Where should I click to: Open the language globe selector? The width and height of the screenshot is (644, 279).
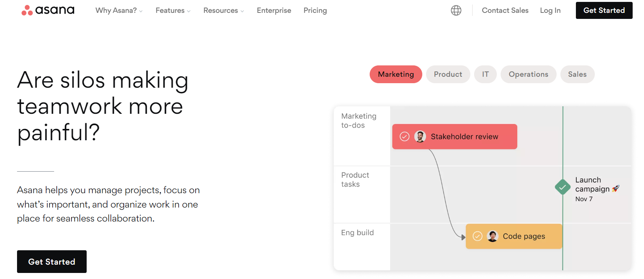tap(456, 11)
